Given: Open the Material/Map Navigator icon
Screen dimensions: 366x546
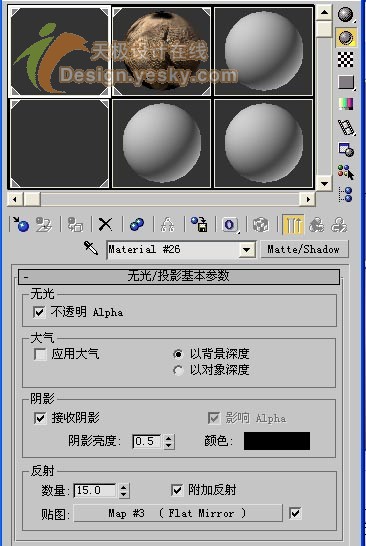Looking at the screenshot, I should [346, 194].
